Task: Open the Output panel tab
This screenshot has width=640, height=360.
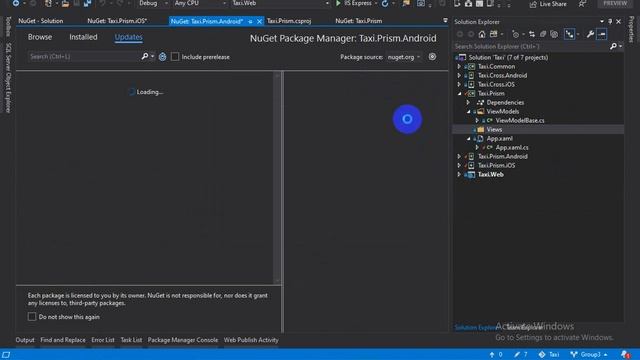Action: click(x=25, y=340)
